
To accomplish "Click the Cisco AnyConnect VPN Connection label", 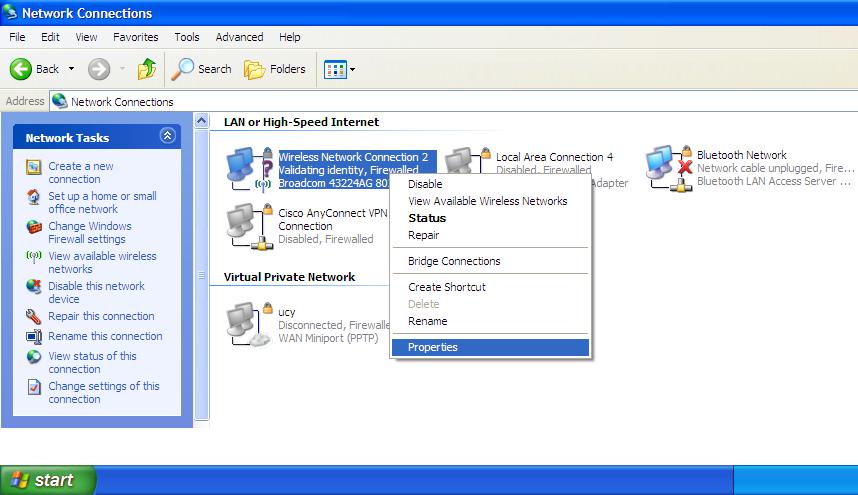I will (x=333, y=219).
